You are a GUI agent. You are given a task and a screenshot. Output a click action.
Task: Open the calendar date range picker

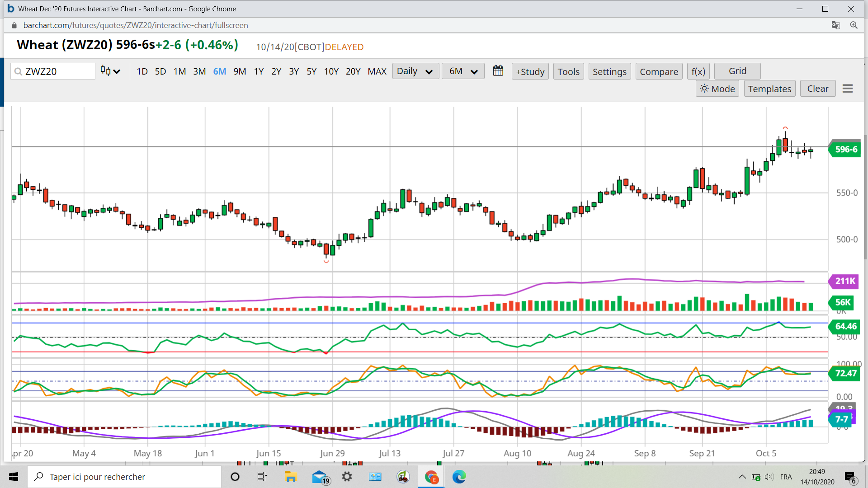(x=498, y=71)
